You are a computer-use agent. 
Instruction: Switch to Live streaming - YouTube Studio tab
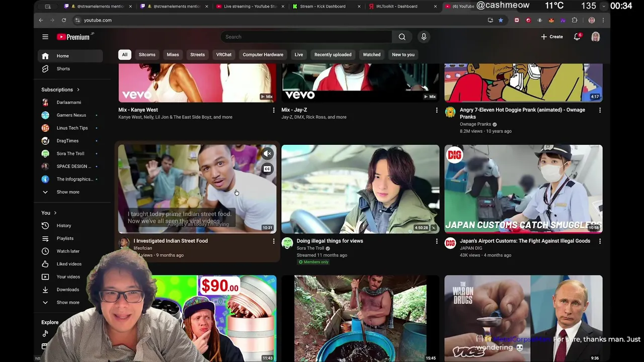[250, 7]
